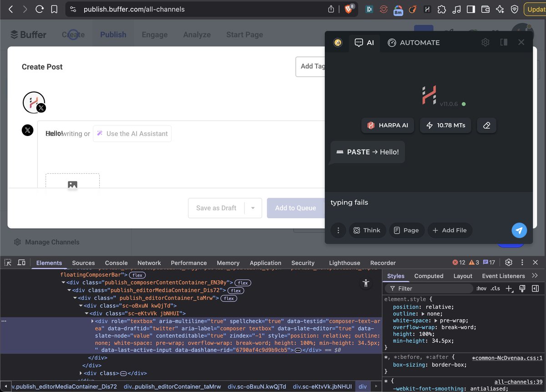Click the Update button in browser toolbar
The height and width of the screenshot is (392, 546).
535,9
